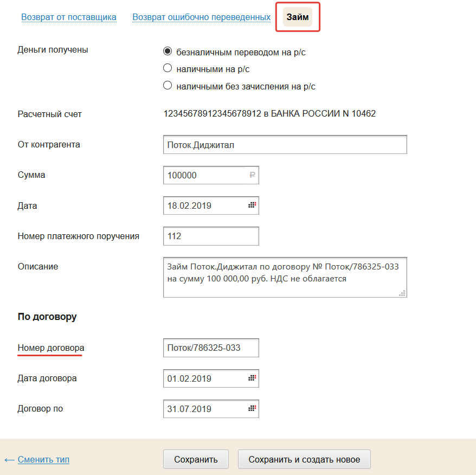
Task: Select безналичным переводом на р/с option
Action: coord(168,52)
